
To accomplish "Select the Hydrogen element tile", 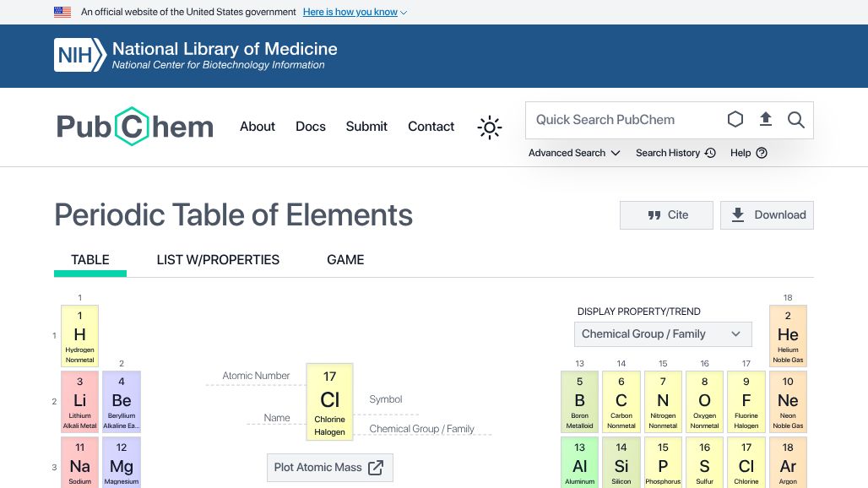I will (x=79, y=335).
